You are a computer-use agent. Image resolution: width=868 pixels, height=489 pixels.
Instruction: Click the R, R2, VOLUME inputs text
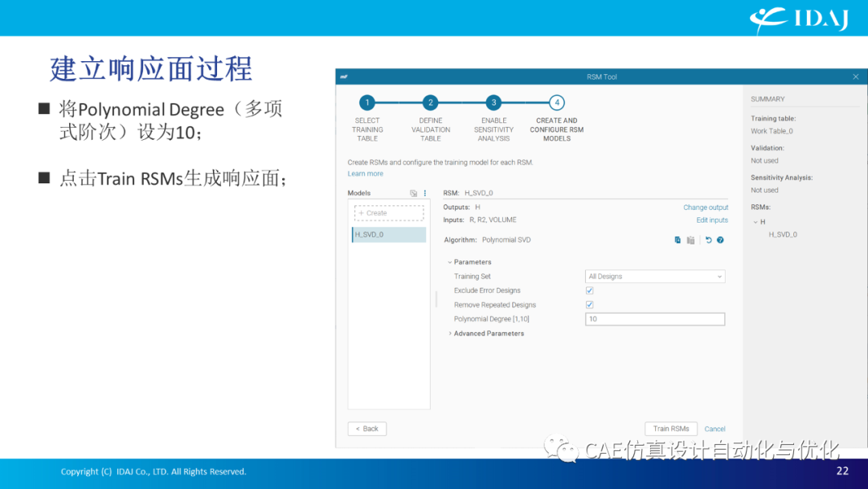point(493,220)
